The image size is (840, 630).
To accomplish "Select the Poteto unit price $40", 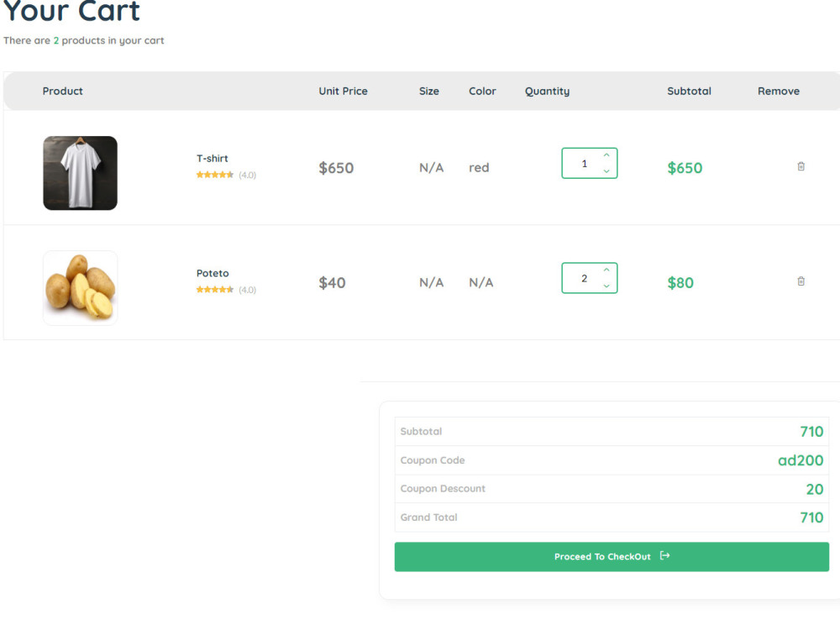I will (x=332, y=283).
